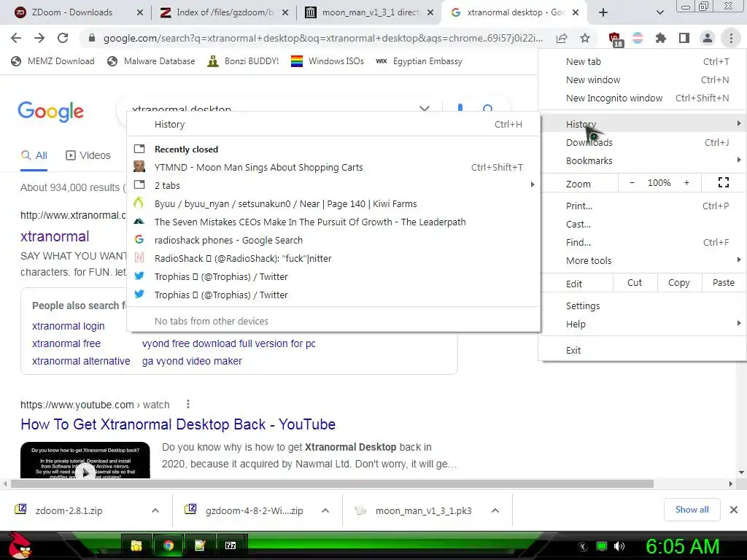747x560 pixels.
Task: Select New tab in Chrome menu
Action: (x=642, y=61)
